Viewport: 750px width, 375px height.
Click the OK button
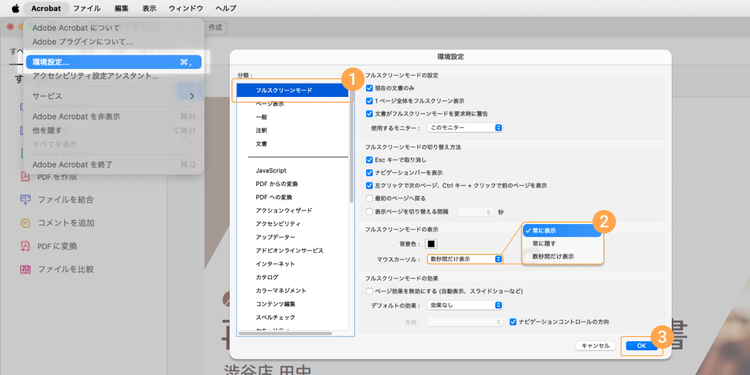coord(642,346)
